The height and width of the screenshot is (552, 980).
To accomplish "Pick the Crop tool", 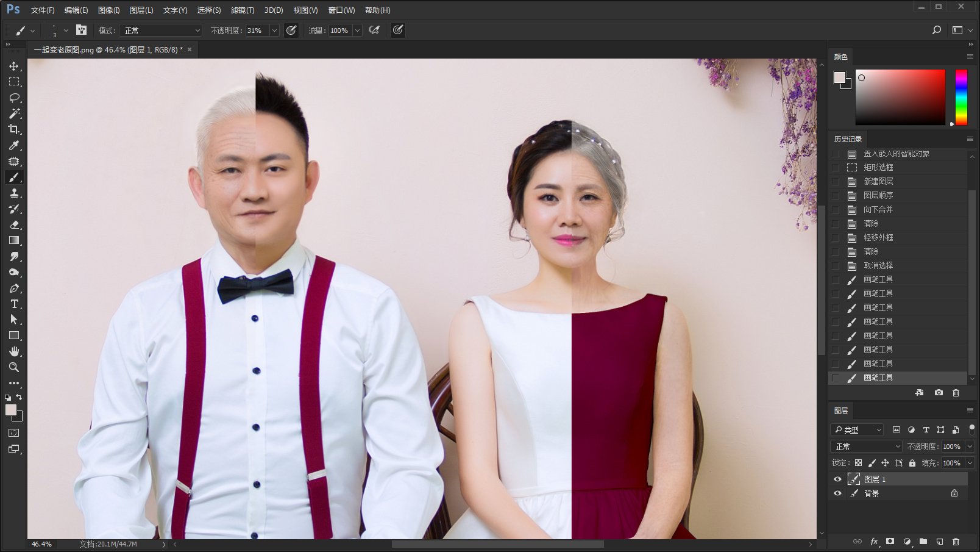I will (14, 129).
